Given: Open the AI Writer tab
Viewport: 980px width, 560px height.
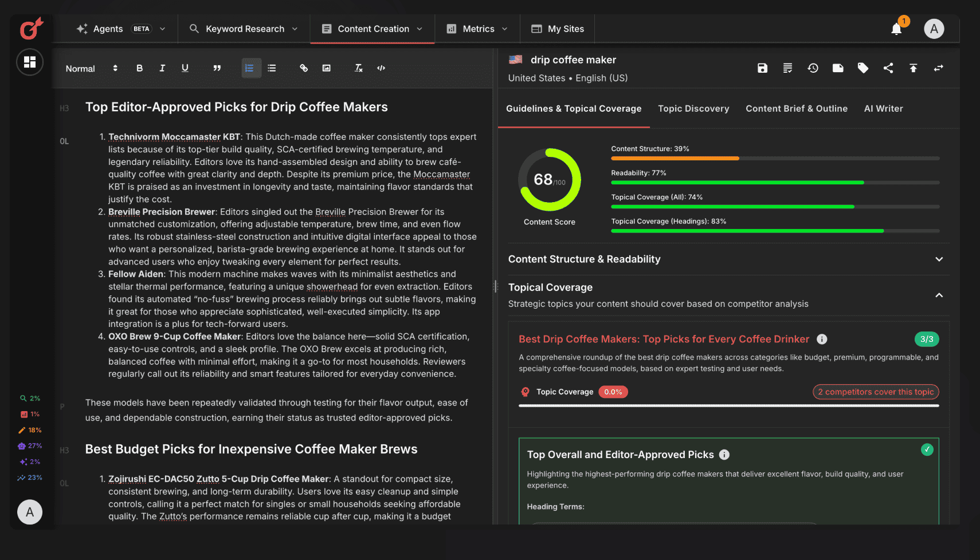Looking at the screenshot, I should click(883, 109).
